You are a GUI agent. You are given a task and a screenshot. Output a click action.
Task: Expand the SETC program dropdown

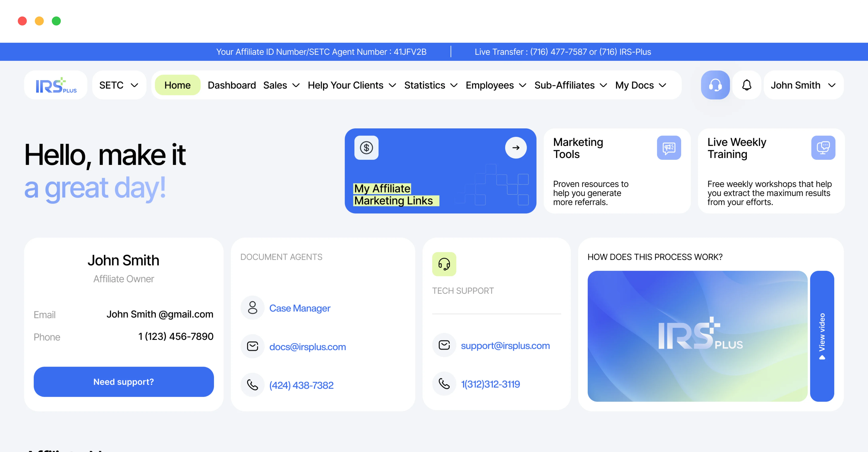119,85
